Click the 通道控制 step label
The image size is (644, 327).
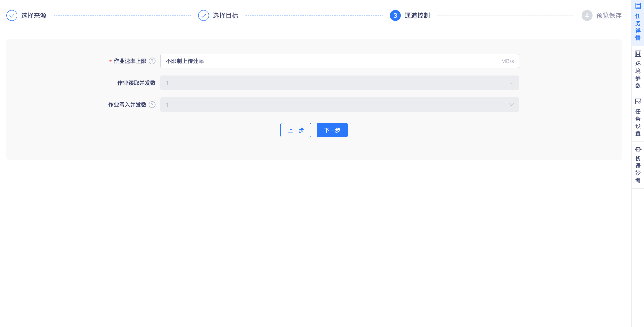[x=417, y=15]
